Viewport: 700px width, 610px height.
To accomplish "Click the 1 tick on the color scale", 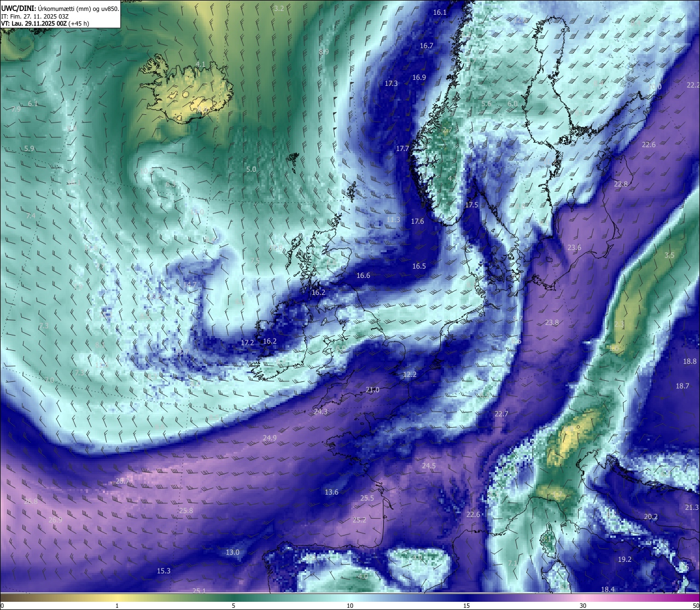I will coord(117,606).
